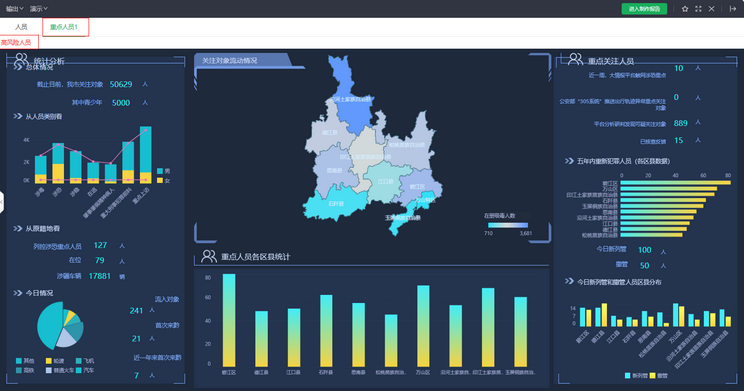Toggle the 女 legend series in bar chart
Image resolution: width=744 pixels, height=391 pixels.
tap(163, 180)
